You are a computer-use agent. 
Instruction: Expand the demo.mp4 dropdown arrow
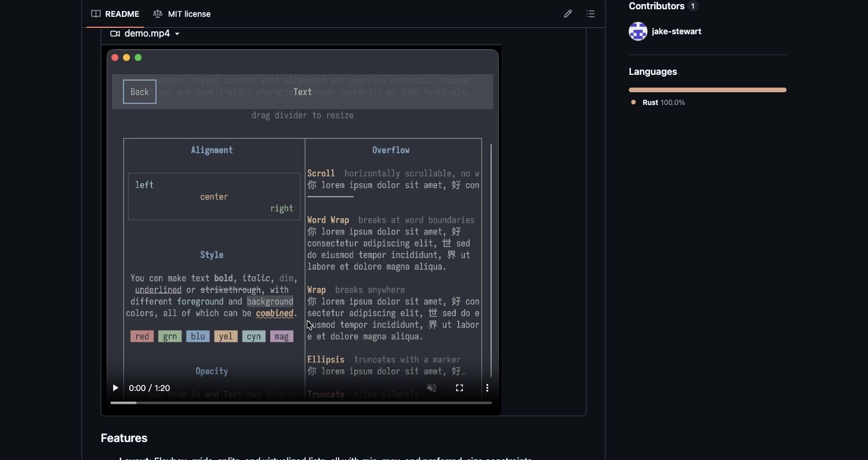[177, 34]
